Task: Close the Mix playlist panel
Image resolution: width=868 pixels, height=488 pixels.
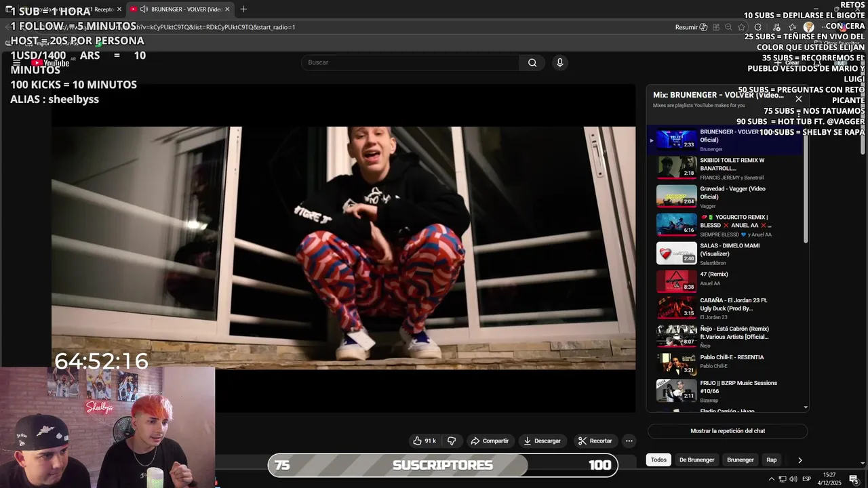Action: pos(798,99)
